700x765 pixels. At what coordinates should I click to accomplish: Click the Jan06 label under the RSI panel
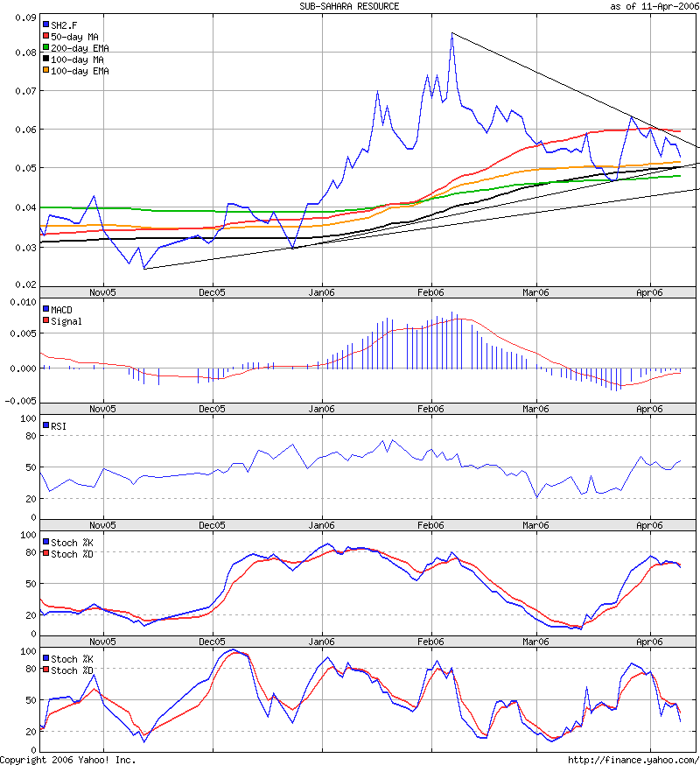click(321, 525)
